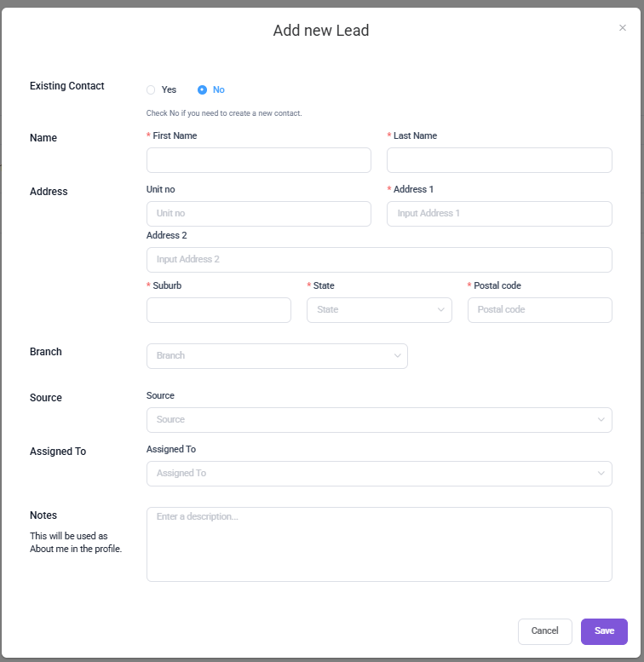Click the Last Name input field
This screenshot has width=644, height=662.
tap(499, 160)
